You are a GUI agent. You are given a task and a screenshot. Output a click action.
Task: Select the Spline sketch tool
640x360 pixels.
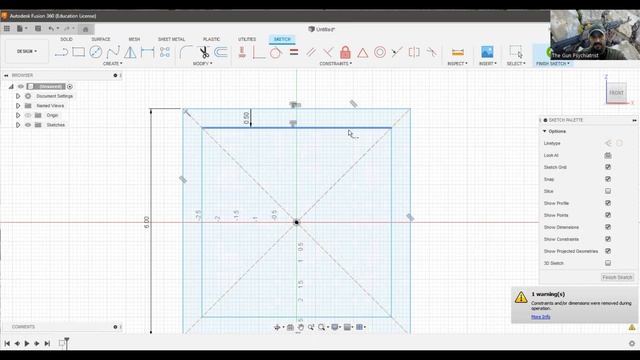pos(113,52)
